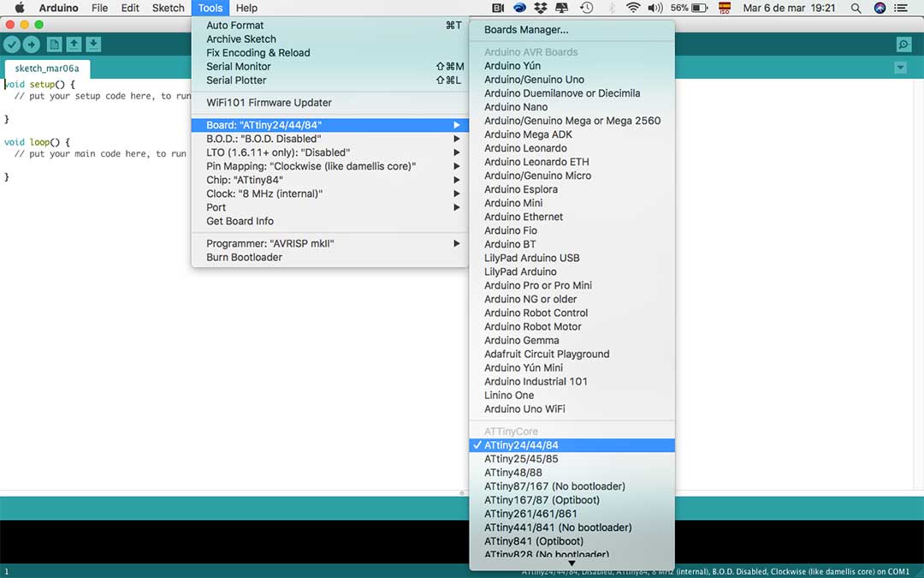
Task: Choose WiFi101 Firmware Updater
Action: 330,103
